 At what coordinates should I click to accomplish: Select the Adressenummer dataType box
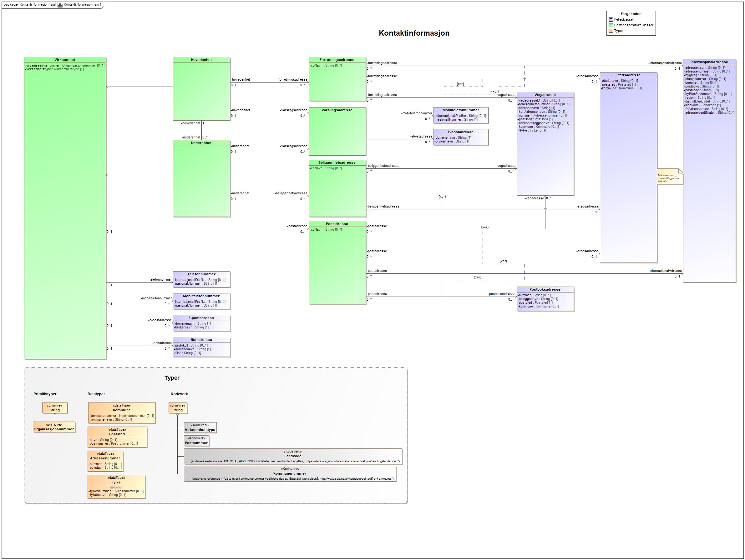pos(105,461)
